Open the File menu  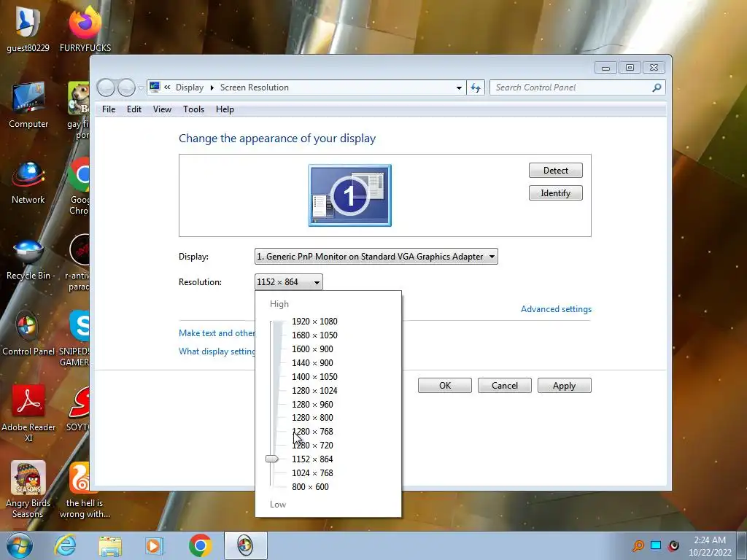click(109, 109)
